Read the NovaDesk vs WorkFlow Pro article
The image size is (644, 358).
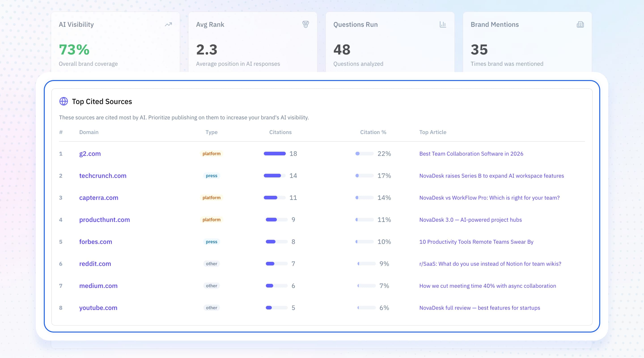[x=489, y=198]
